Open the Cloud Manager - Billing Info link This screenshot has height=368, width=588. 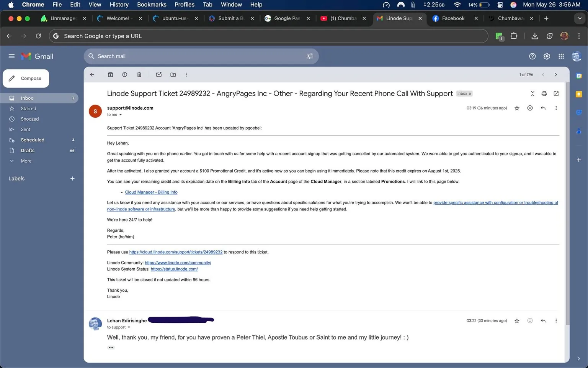151,192
